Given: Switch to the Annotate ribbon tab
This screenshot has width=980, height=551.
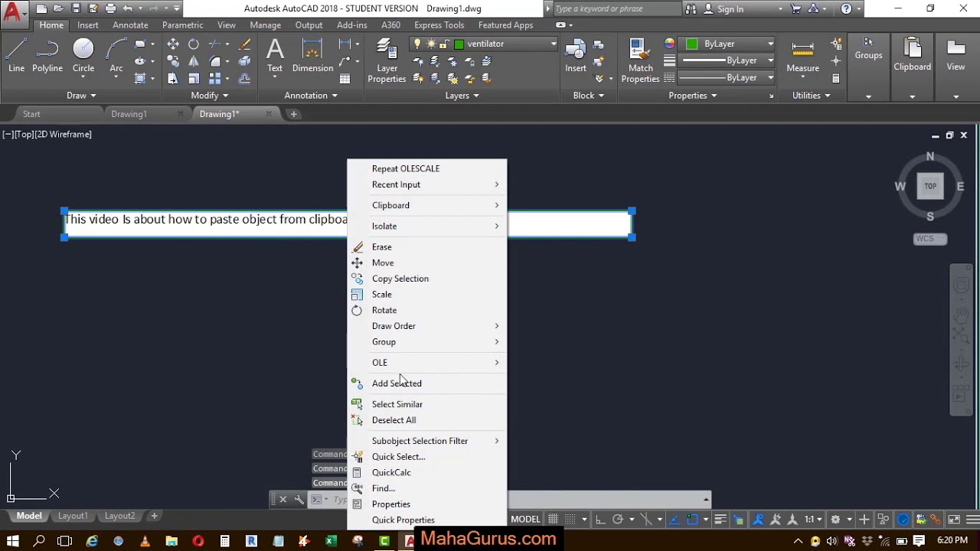Looking at the screenshot, I should (130, 25).
